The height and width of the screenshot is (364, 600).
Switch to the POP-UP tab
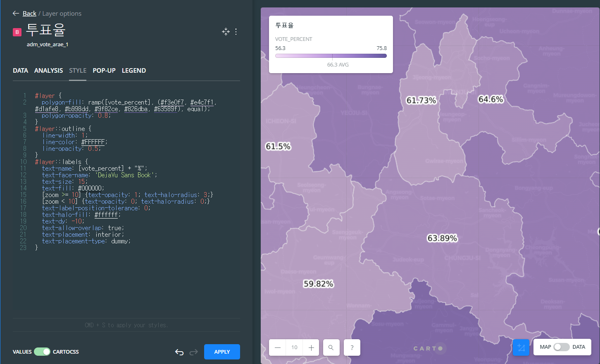(104, 71)
